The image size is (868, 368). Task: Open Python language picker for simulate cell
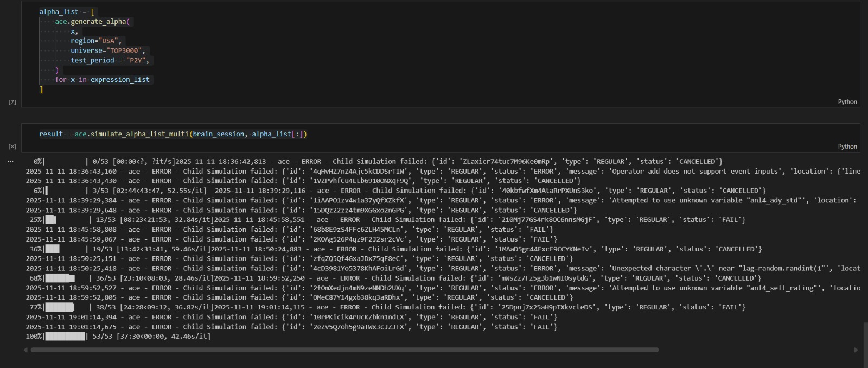click(x=847, y=147)
